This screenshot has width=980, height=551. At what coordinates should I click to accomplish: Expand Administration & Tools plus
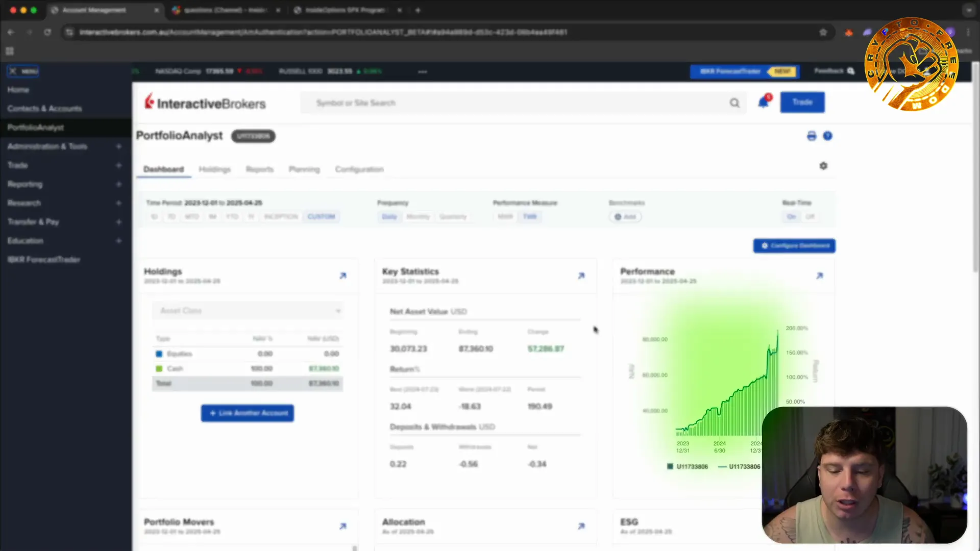point(119,146)
